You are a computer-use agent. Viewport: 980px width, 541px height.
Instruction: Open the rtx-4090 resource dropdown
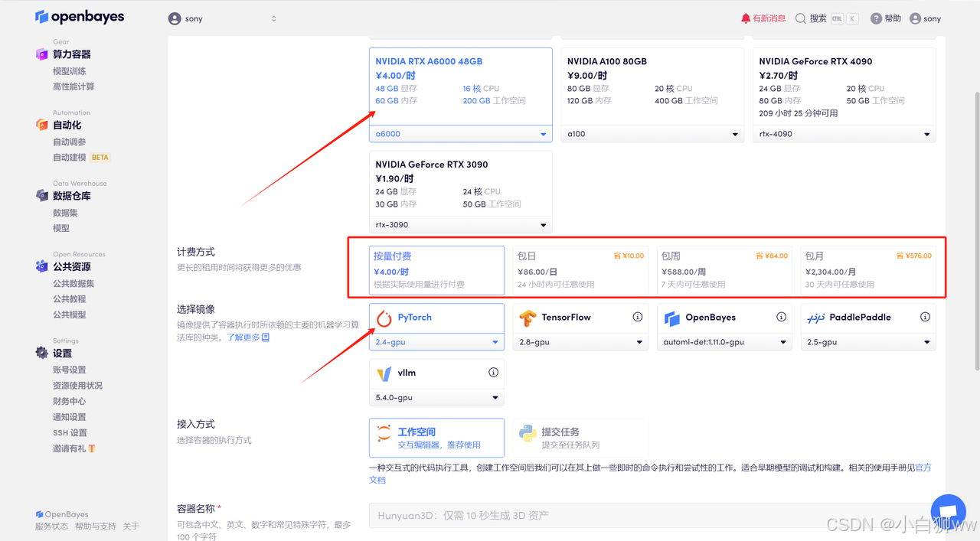pos(844,134)
